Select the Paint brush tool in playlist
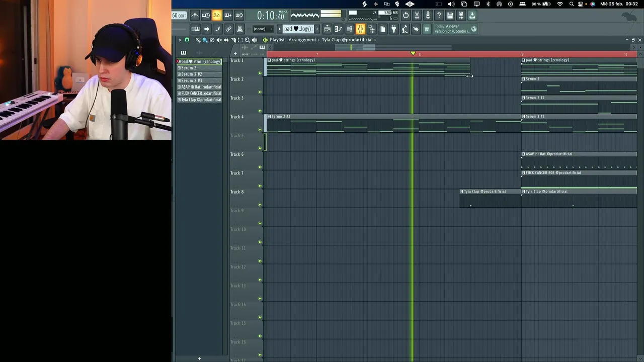Screen dimensions: 644x362 [x=205, y=40]
